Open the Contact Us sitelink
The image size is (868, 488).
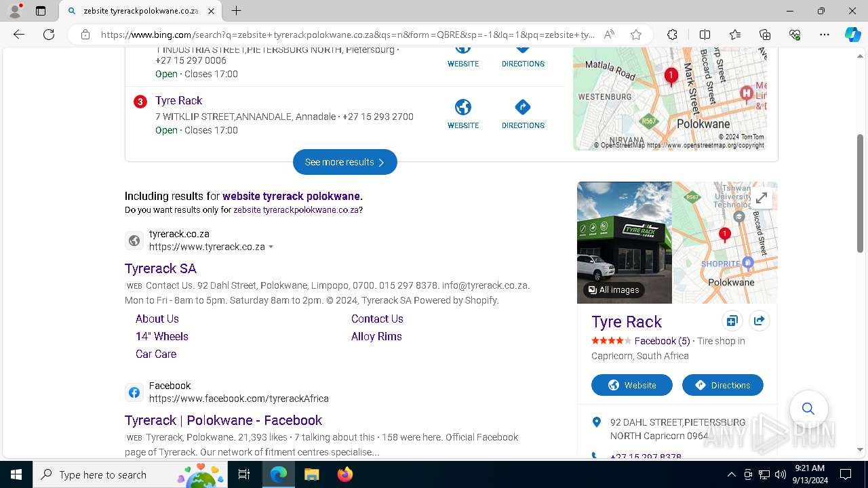[377, 319]
